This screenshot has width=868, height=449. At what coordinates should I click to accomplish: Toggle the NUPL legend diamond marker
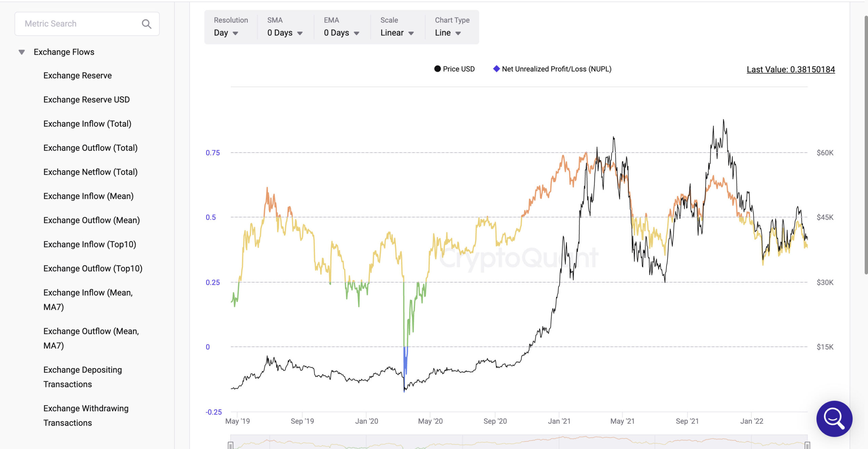496,69
